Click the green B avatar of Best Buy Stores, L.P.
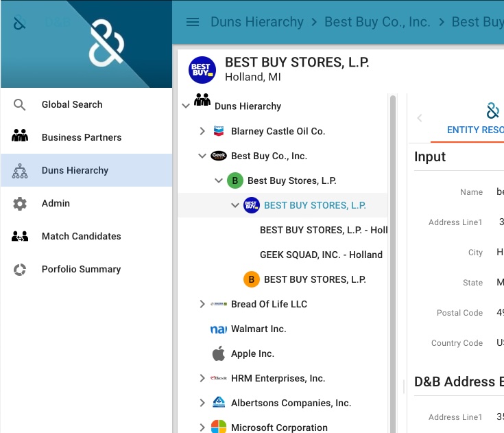Screen dimensions: 504x433 coord(235,180)
